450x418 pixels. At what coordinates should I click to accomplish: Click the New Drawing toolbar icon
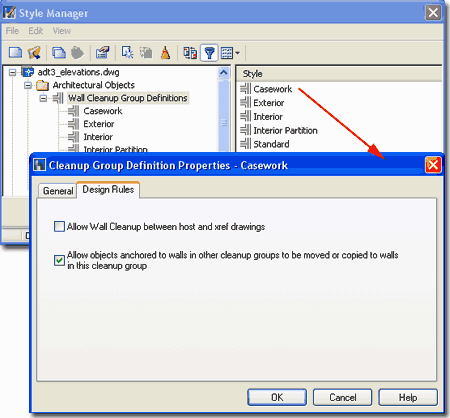pos(15,52)
